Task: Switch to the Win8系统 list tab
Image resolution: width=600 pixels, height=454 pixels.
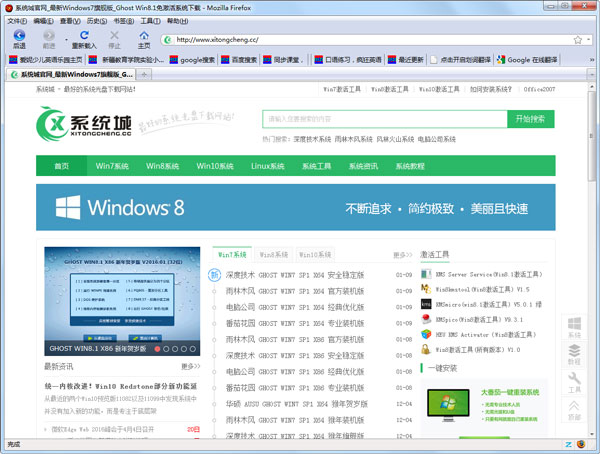Action: [274, 254]
